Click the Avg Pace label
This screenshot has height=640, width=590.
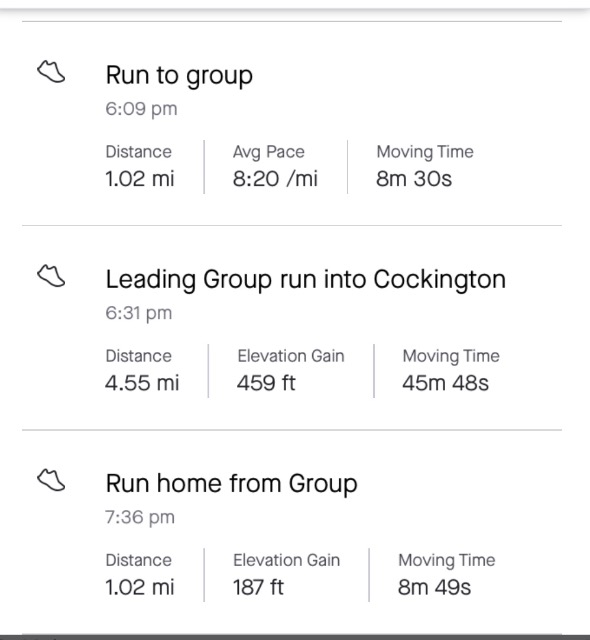[268, 152]
